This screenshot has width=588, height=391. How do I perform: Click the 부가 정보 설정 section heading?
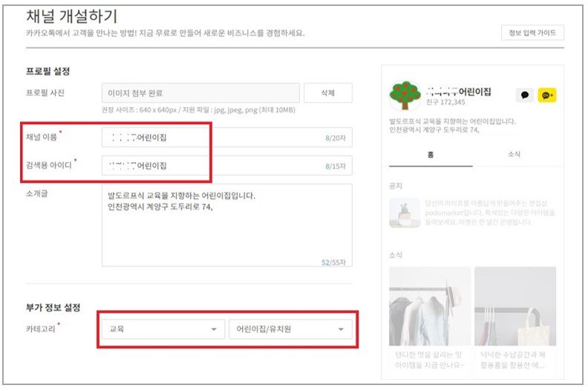(x=53, y=307)
